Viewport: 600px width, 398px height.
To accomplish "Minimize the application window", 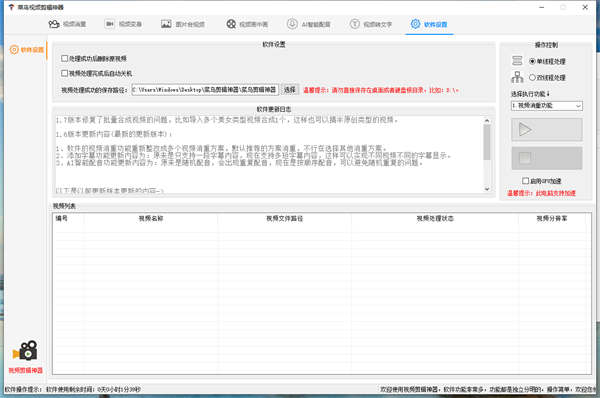I will tap(541, 7).
